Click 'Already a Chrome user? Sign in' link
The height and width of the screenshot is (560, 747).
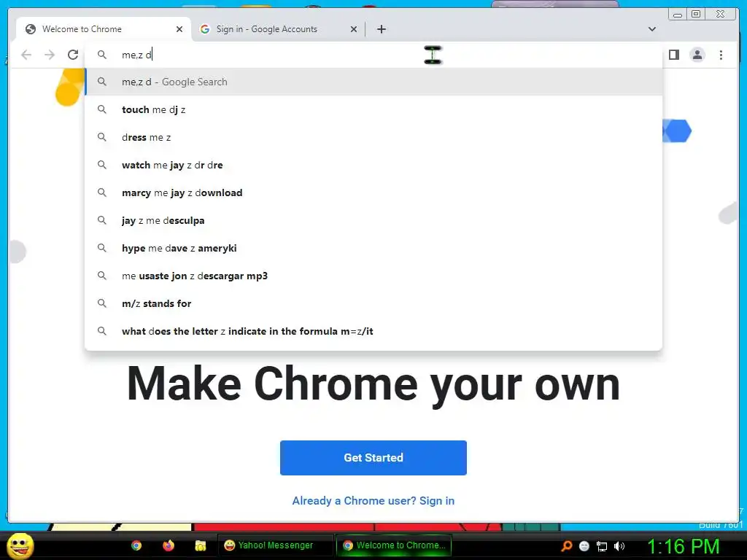point(373,500)
